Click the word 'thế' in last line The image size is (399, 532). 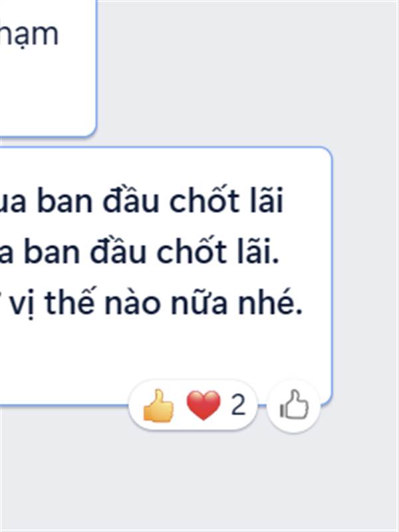[x=70, y=302]
